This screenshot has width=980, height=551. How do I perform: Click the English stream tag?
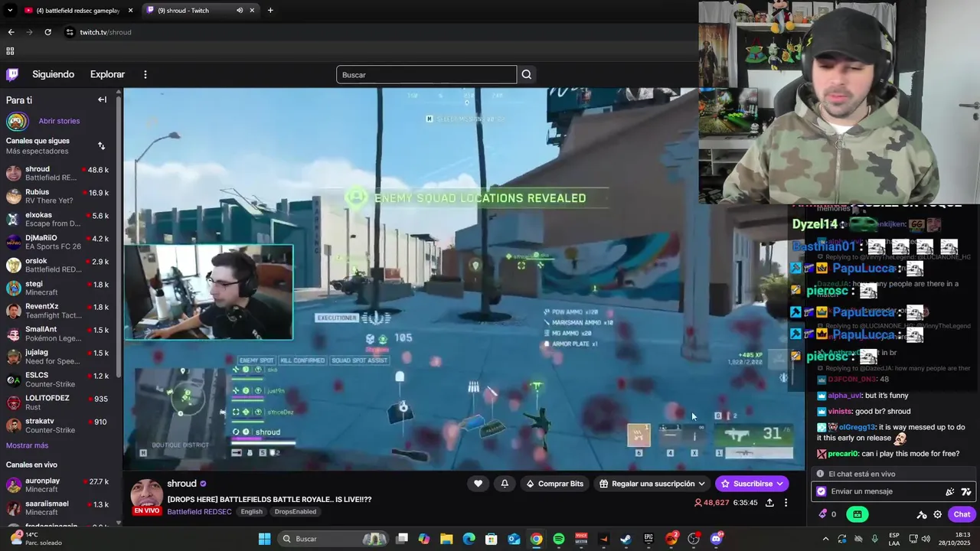coord(251,512)
